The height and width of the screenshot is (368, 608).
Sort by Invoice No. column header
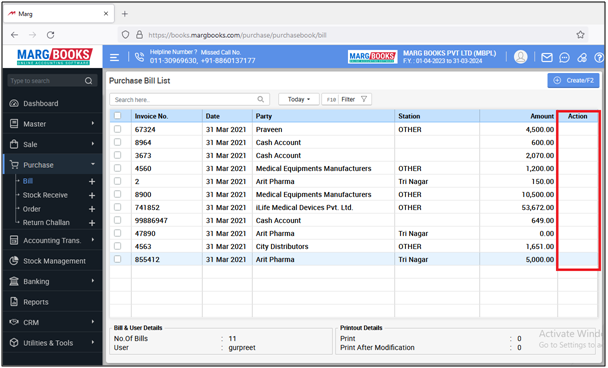tap(151, 116)
